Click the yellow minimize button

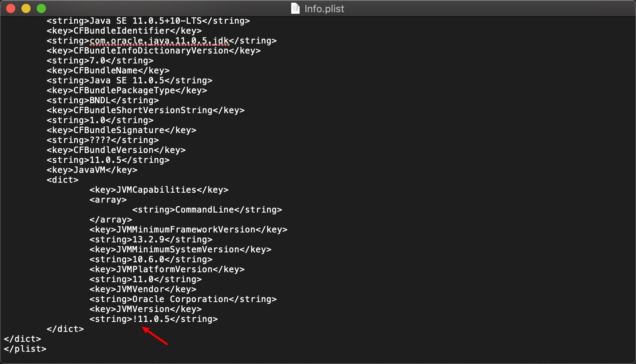26,8
